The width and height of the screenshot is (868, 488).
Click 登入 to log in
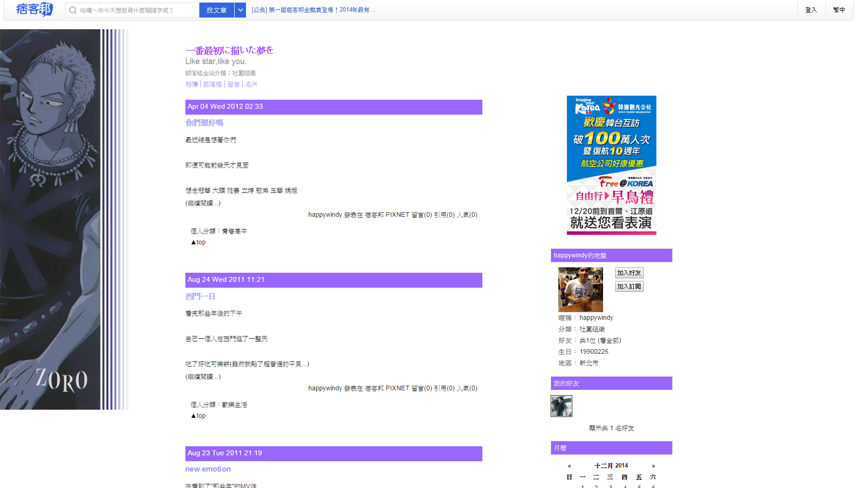pyautogui.click(x=811, y=10)
